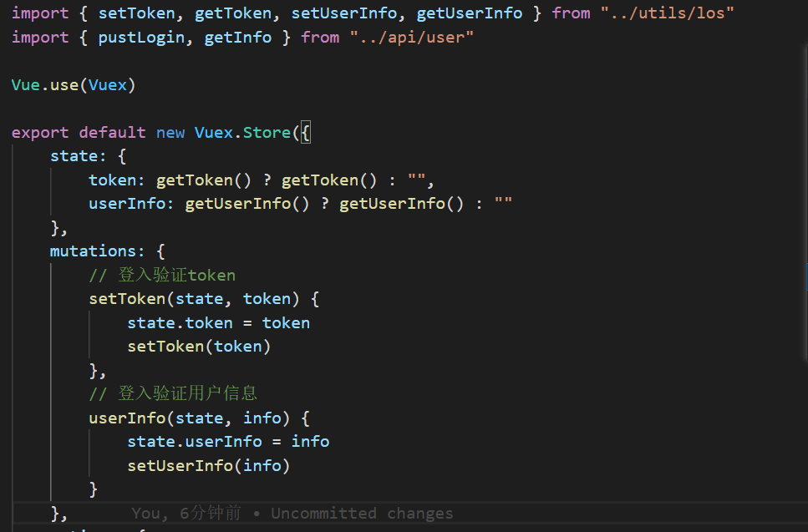Click the 'userInfo:' key in state
The width and height of the screenshot is (808, 532).
(131, 204)
